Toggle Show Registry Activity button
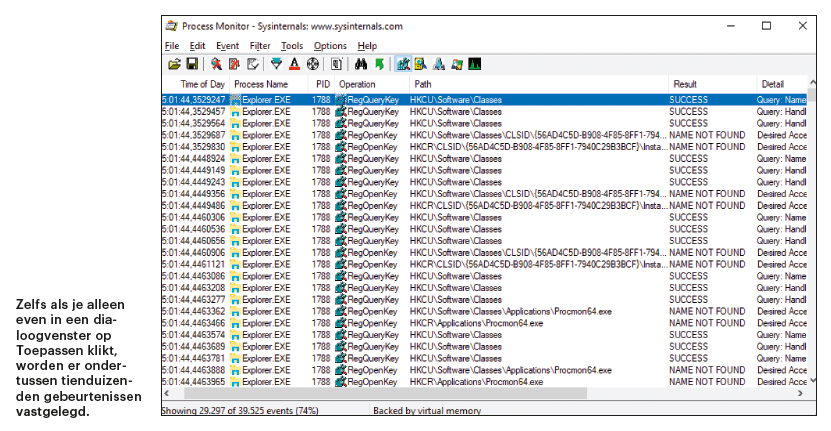The image size is (831, 431). [x=403, y=64]
